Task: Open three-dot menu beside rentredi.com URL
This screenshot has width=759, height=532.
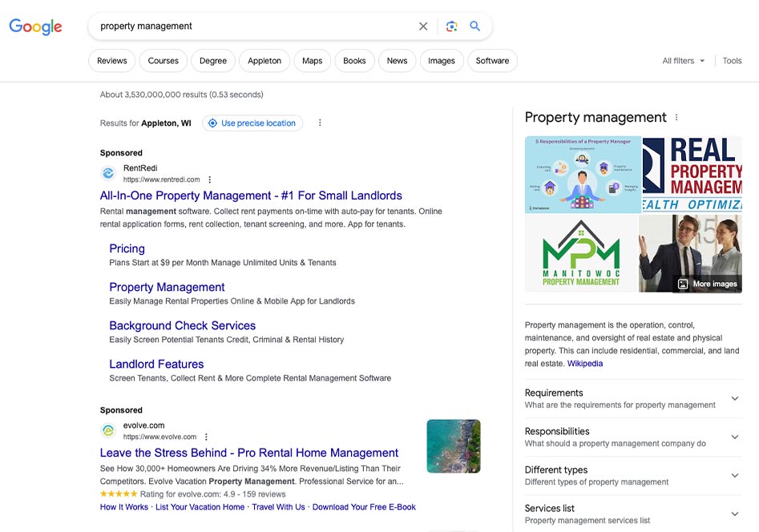Action: coord(210,179)
